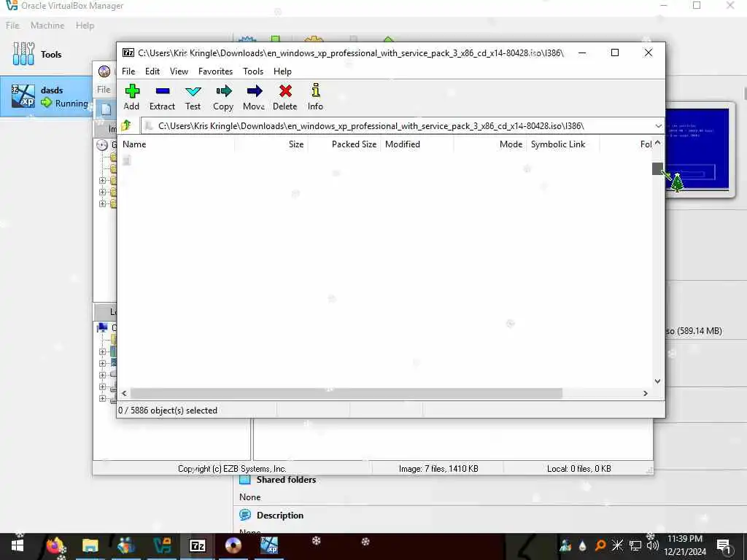Screen dimensions: 747x560
Task: Click the vertical scrollbar up arrow
Action: [657, 143]
